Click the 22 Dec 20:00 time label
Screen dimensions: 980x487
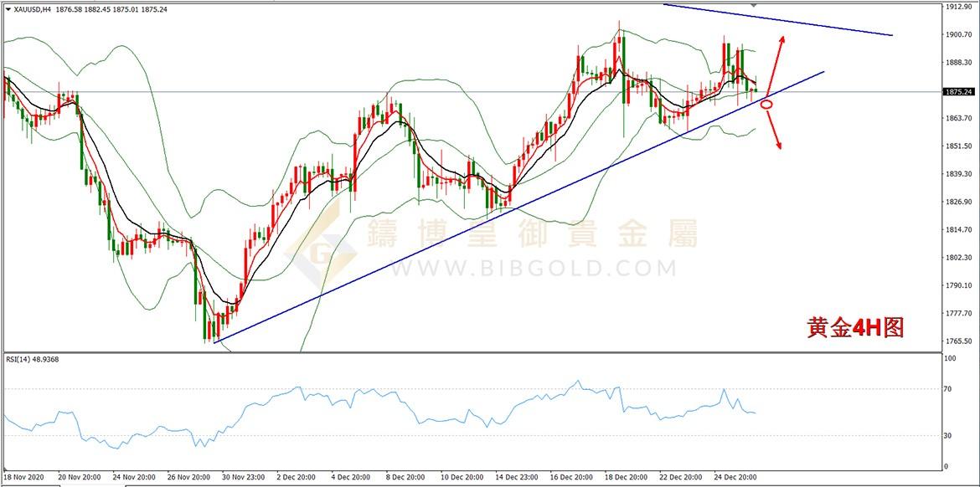(x=681, y=477)
